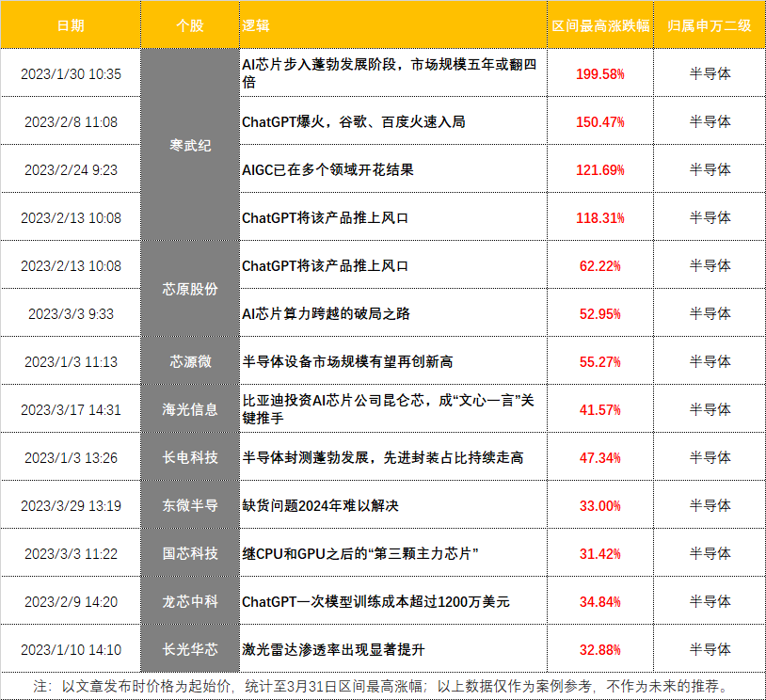This screenshot has width=766, height=700.
Task: Click the 归属申万二级 column header
Action: 710,25
